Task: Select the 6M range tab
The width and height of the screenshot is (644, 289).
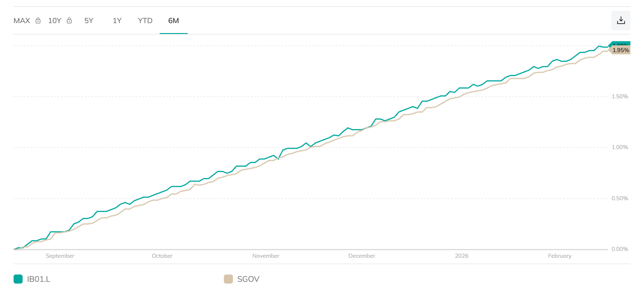Action: [x=174, y=21]
